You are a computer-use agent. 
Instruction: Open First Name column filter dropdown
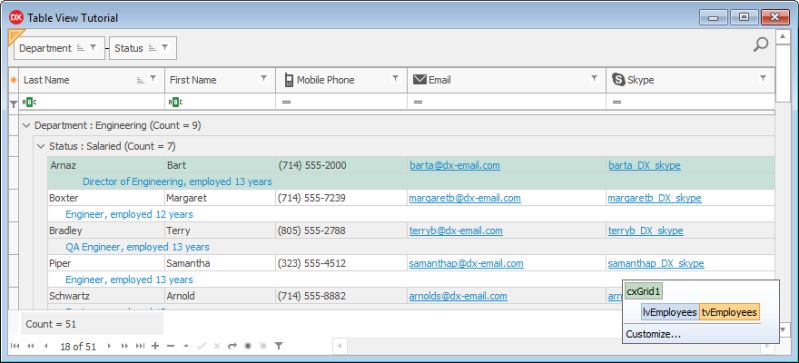coord(263,79)
